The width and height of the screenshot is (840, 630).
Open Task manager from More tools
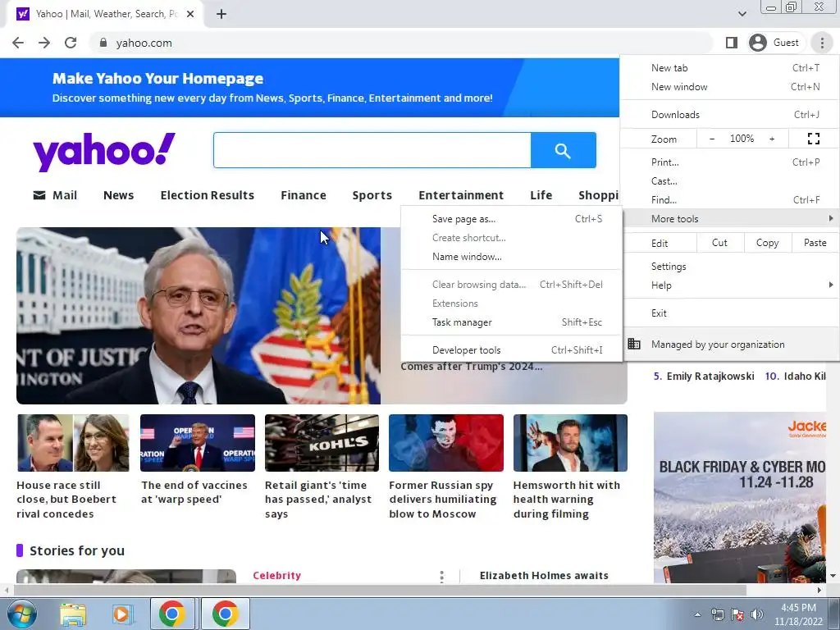click(512, 322)
